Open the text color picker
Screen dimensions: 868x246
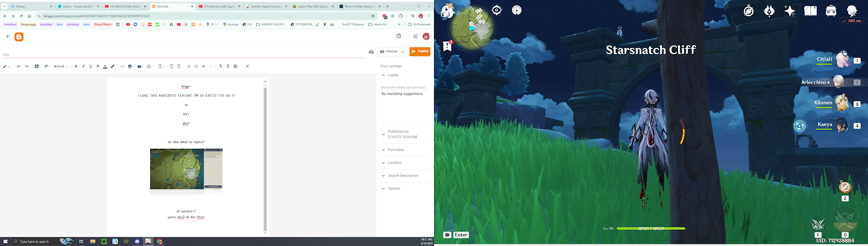tap(105, 66)
